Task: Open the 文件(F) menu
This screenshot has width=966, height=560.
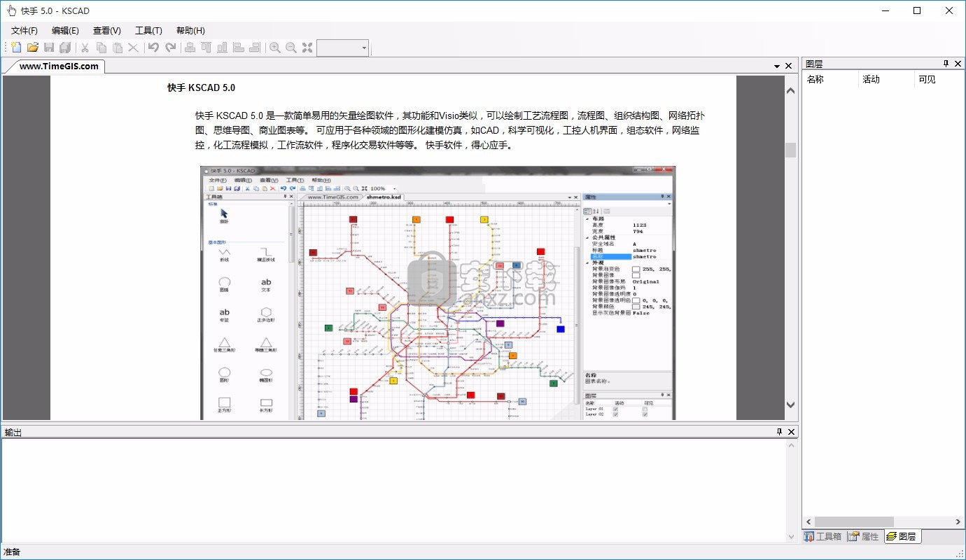Action: [24, 31]
